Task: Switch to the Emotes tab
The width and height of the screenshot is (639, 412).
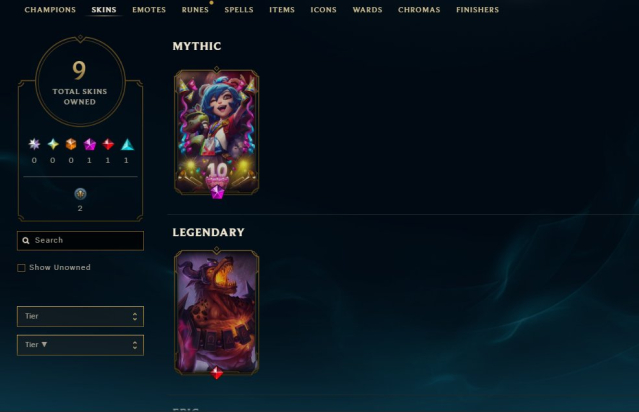Action: point(149,10)
